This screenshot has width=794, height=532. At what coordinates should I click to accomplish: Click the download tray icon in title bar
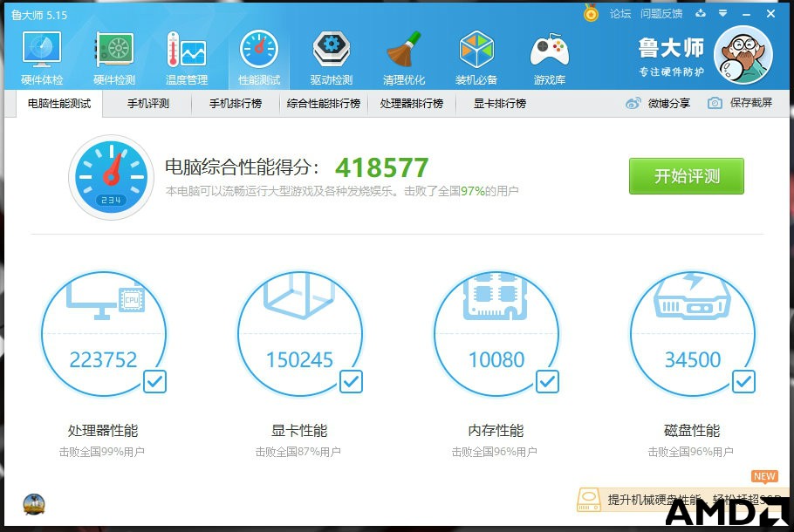(x=701, y=14)
